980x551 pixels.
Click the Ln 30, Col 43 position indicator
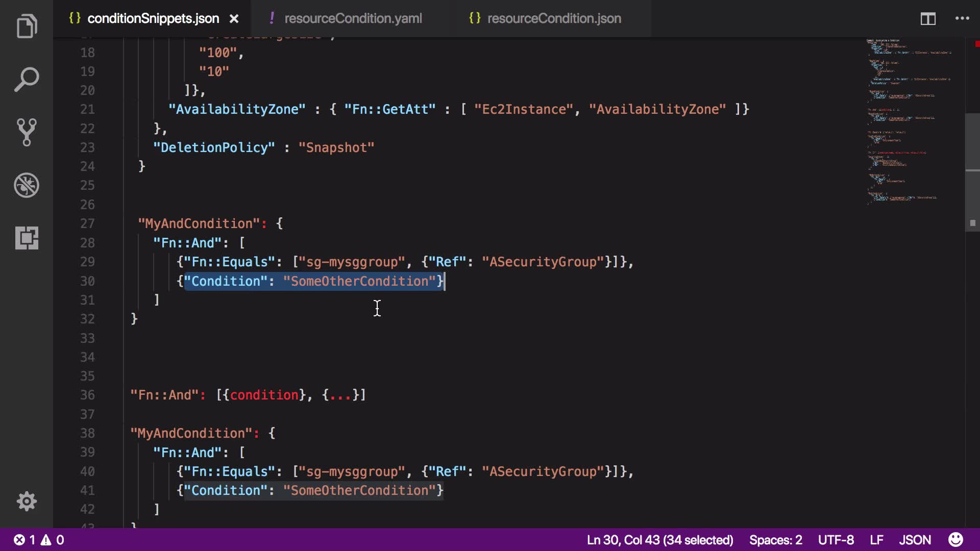tap(659, 540)
